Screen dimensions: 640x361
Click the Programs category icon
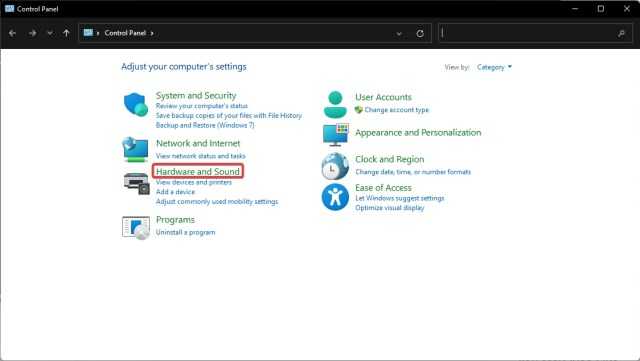[136, 227]
